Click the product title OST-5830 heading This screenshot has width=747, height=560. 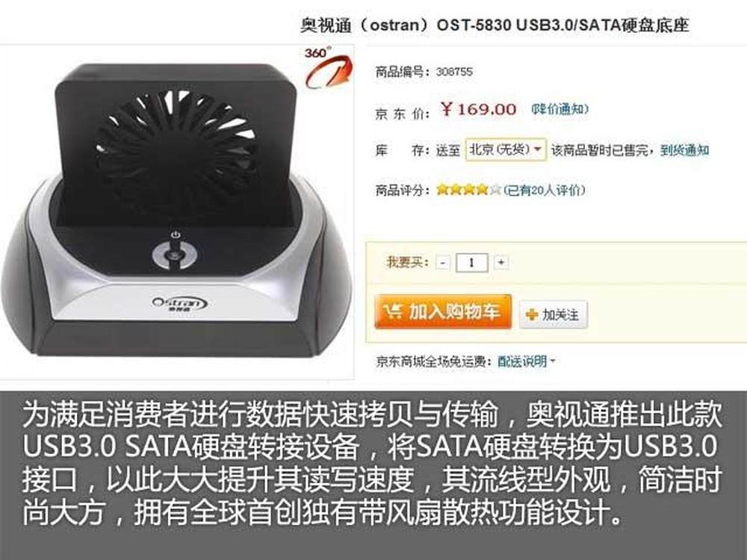(x=495, y=25)
